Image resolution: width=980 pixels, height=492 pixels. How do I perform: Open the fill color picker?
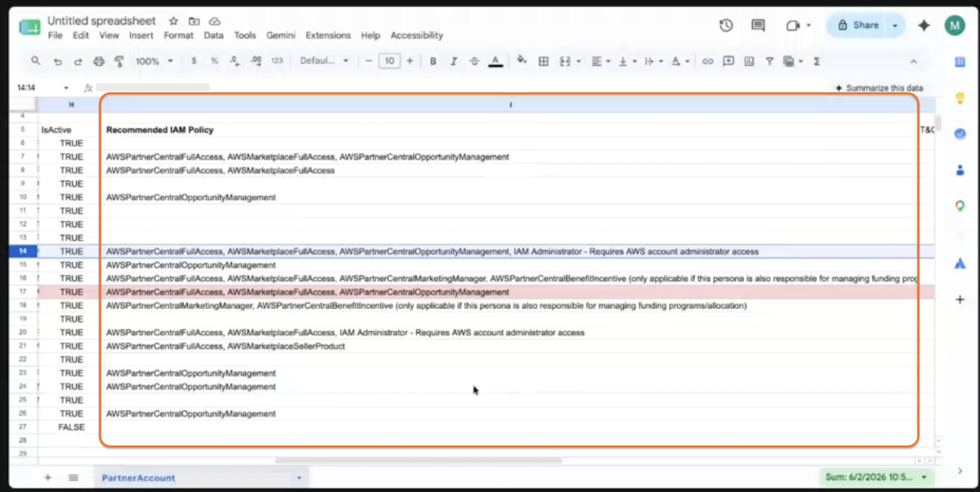pos(522,61)
